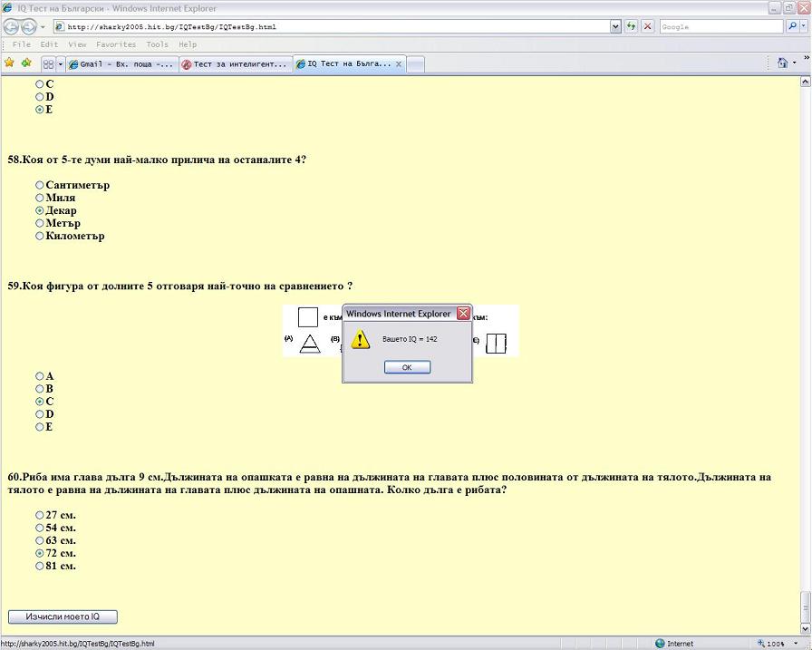The image size is (812, 650).
Task: Click the Home page icon
Action: tap(782, 63)
